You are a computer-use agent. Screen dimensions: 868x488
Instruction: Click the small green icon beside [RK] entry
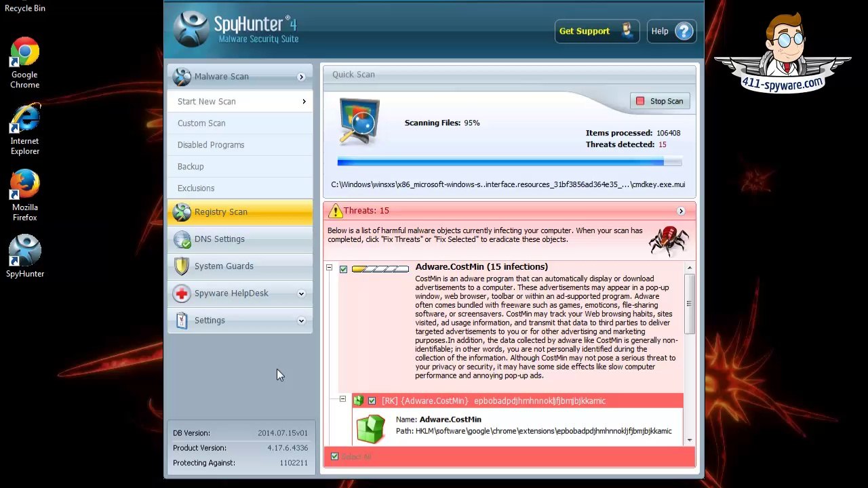(x=359, y=401)
